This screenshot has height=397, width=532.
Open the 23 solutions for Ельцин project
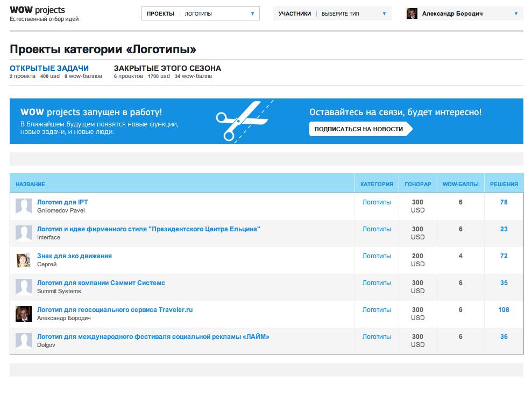[x=504, y=229]
